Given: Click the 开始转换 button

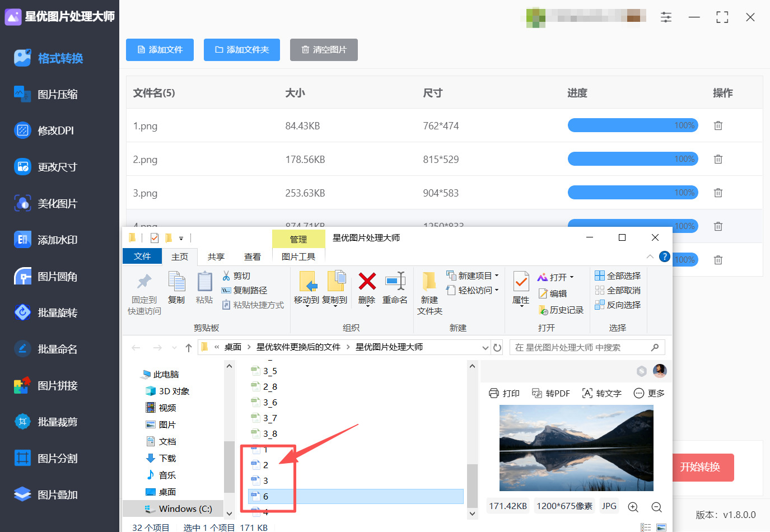Looking at the screenshot, I should pyautogui.click(x=702, y=468).
